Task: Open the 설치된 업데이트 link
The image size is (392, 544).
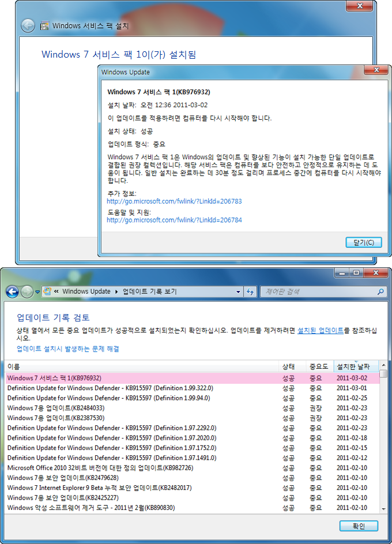Action: 320,330
